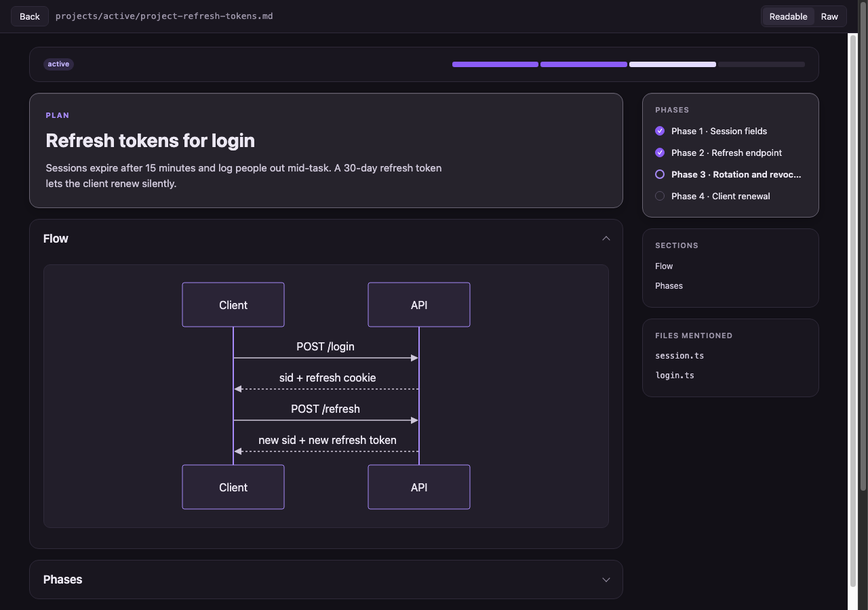Jump to Phases in Sections list
Screen dimensions: 868x610
(x=669, y=286)
